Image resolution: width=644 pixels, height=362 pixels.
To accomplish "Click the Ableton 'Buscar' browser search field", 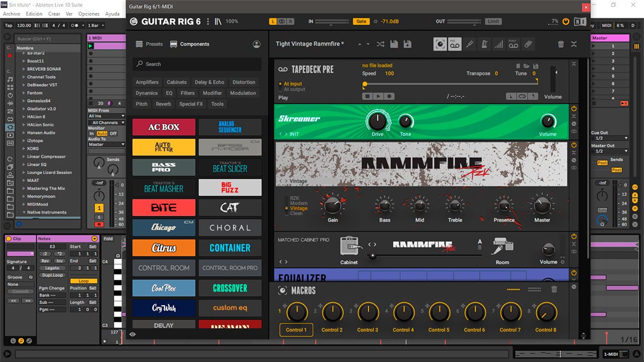I will [x=47, y=39].
